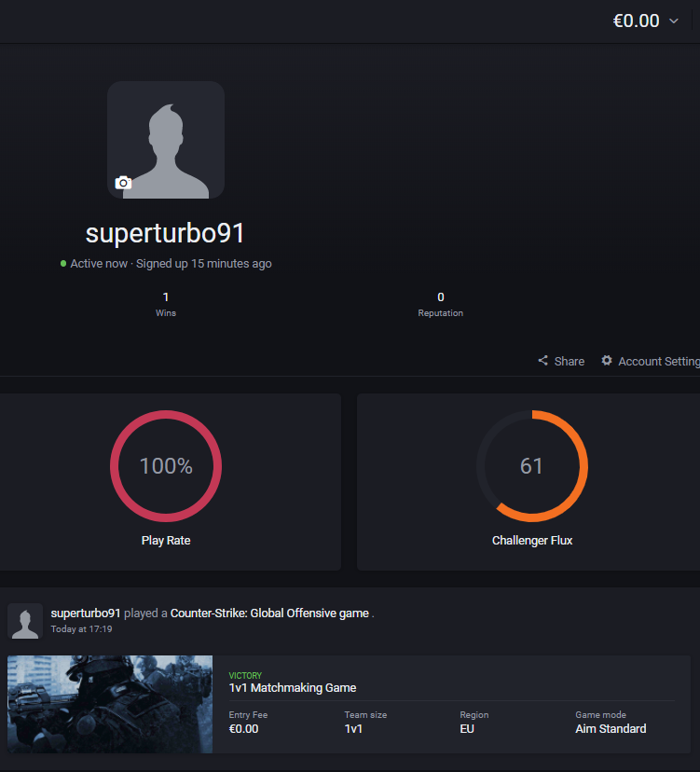700x772 pixels.
Task: Click the 100% Play Rate ring
Action: click(x=166, y=466)
